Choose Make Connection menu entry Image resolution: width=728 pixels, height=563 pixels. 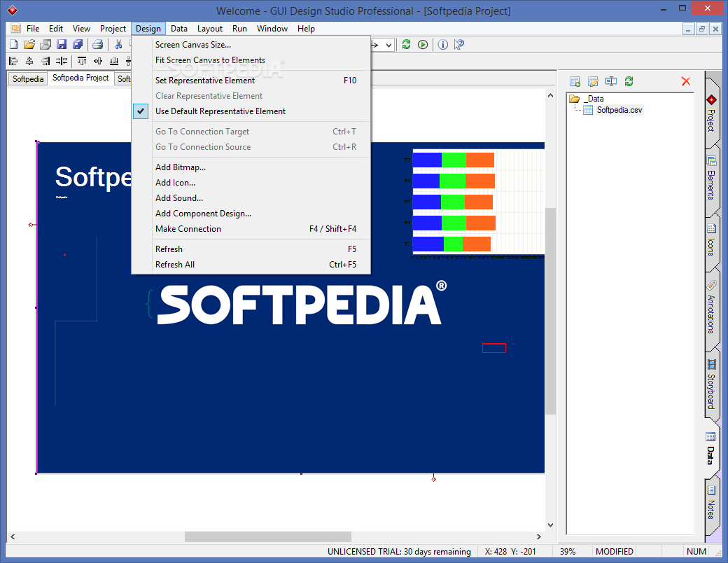point(251,229)
